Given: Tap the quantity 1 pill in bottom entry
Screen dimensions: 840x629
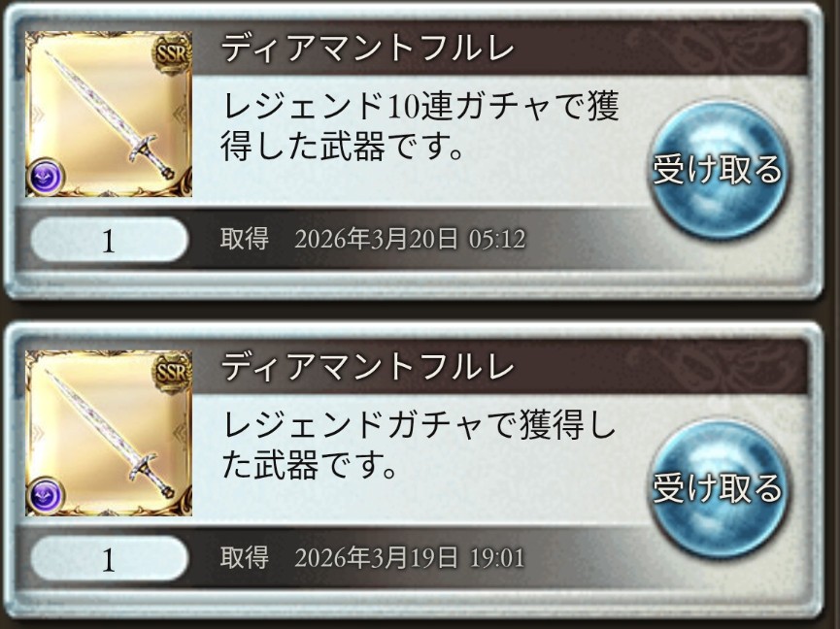Looking at the screenshot, I should point(109,559).
